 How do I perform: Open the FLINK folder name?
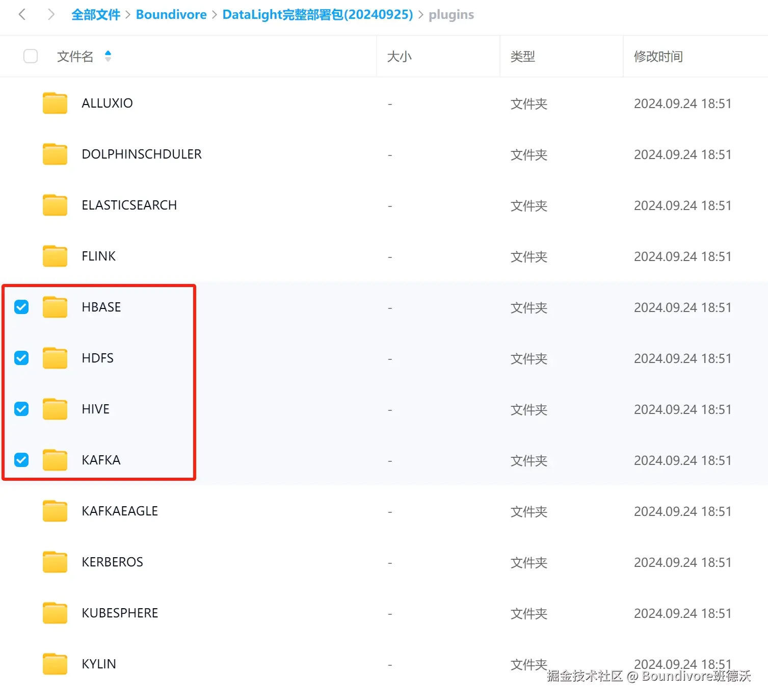pos(99,256)
